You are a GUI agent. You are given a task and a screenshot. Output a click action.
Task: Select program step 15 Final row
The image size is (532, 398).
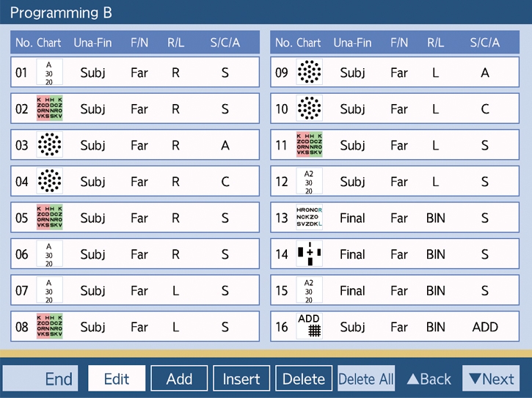coord(395,291)
